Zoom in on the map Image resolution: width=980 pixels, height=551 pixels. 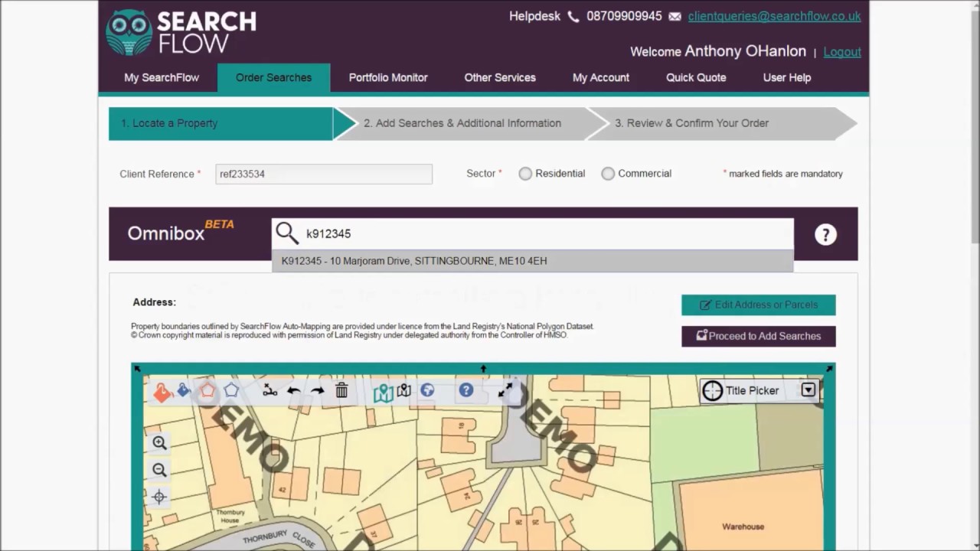pos(159,442)
